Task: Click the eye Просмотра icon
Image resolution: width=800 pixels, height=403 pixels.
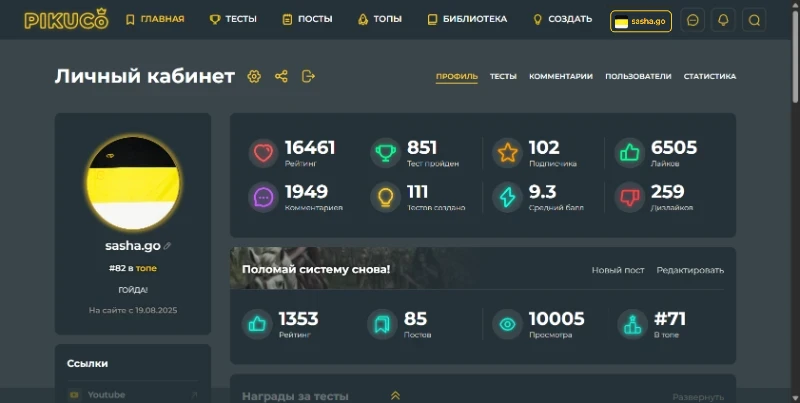Action: [x=507, y=324]
